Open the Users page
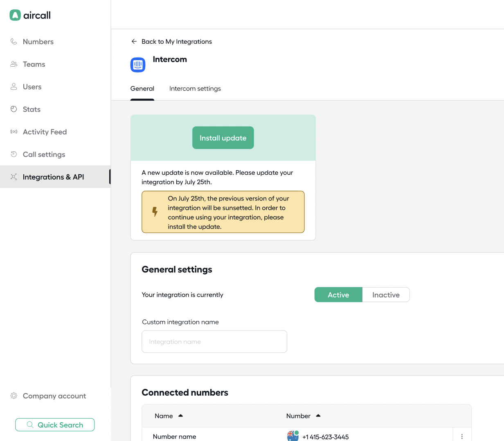This screenshot has height=441, width=504. (x=55, y=87)
